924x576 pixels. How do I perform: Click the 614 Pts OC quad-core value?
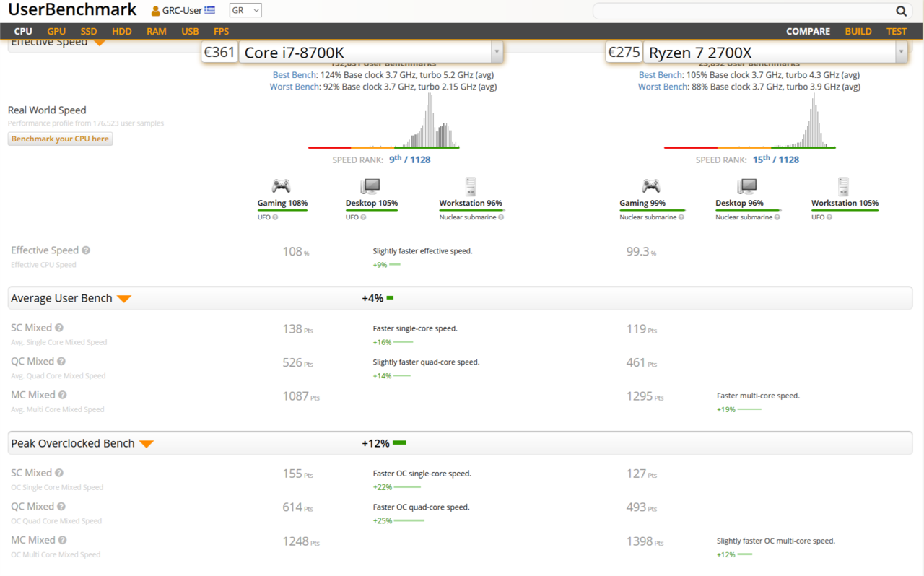pyautogui.click(x=297, y=507)
